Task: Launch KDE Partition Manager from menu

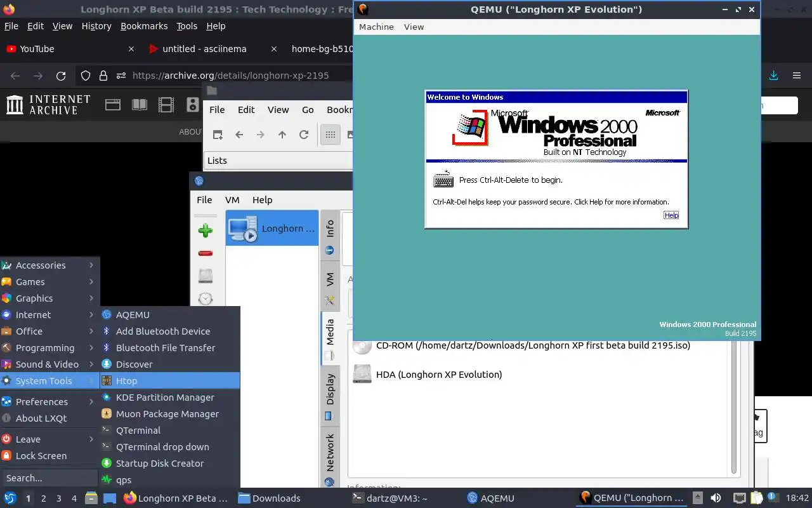Action: click(170, 398)
